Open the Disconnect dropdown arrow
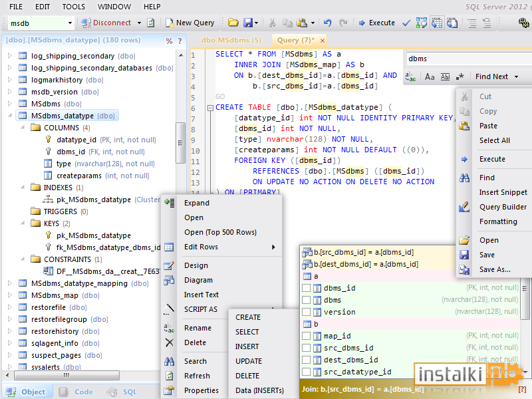The height and width of the screenshot is (399, 532). pos(139,23)
